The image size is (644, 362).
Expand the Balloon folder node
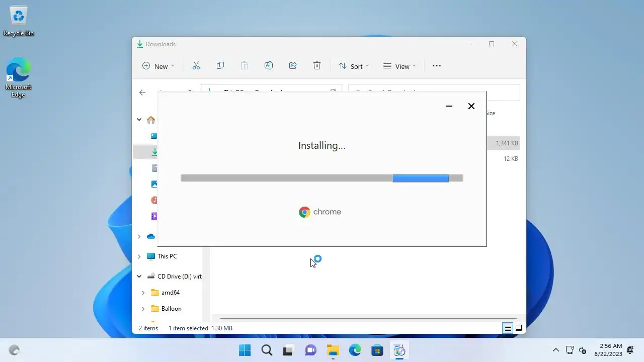(143, 309)
